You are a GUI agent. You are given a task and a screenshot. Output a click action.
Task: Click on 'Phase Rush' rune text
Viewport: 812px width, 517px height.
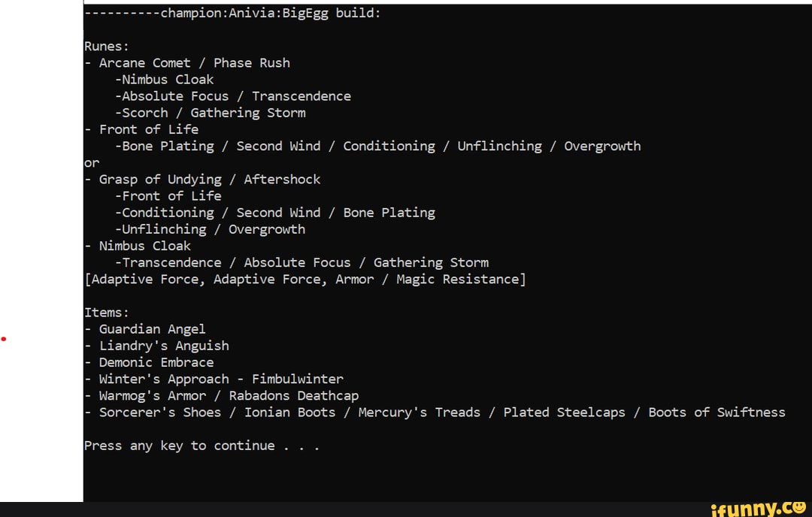(x=252, y=63)
